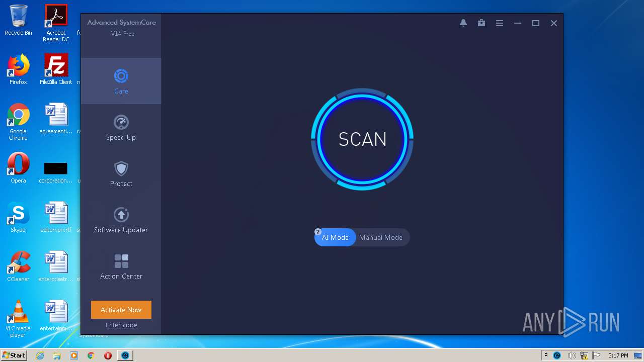The image size is (644, 362).
Task: Open Action Center flag in tray
Action: pos(596,355)
